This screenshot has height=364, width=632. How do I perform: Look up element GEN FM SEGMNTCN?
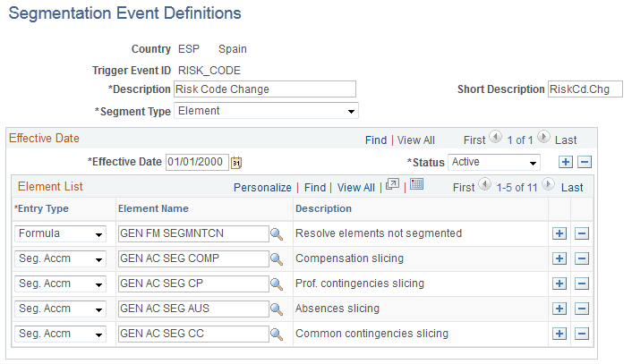pos(277,233)
